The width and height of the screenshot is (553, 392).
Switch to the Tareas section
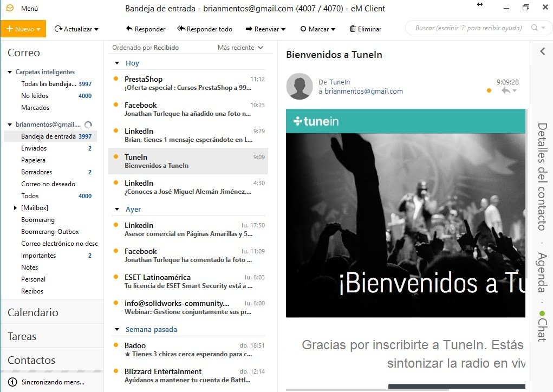pos(52,336)
